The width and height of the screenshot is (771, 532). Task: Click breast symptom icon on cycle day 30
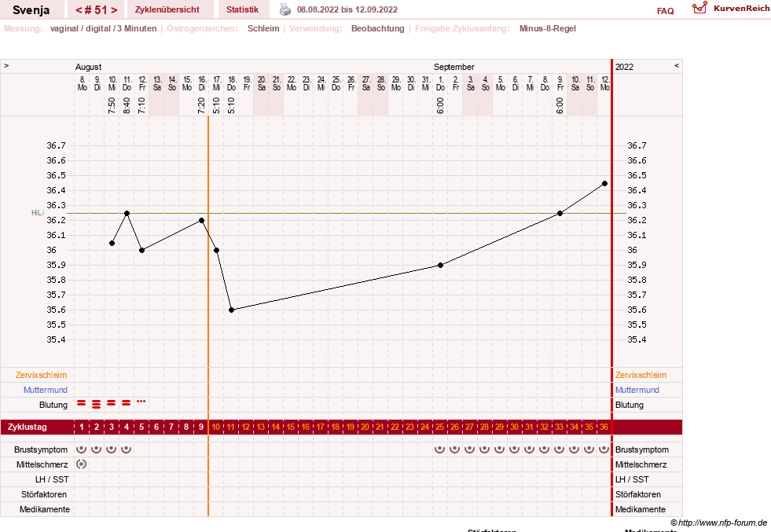[x=514, y=449]
